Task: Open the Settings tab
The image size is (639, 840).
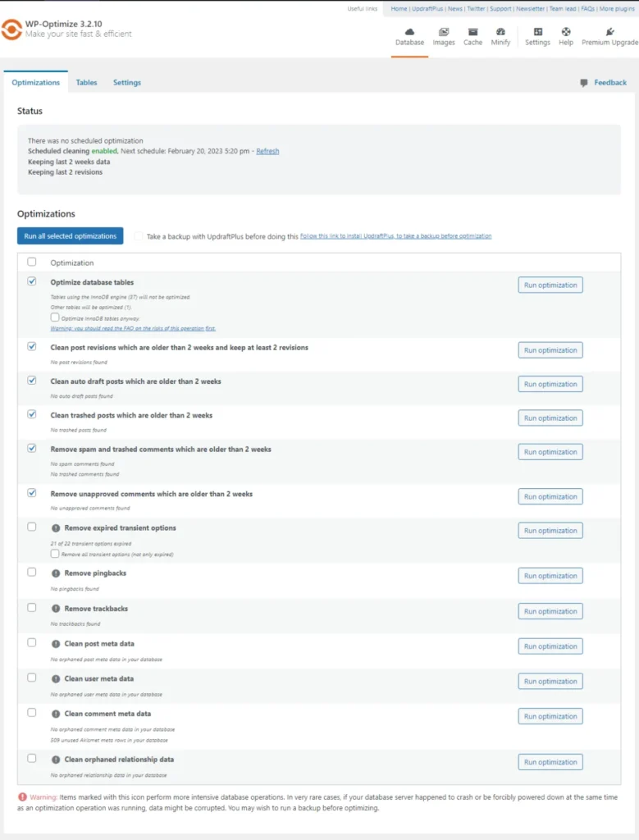Action: pos(126,82)
